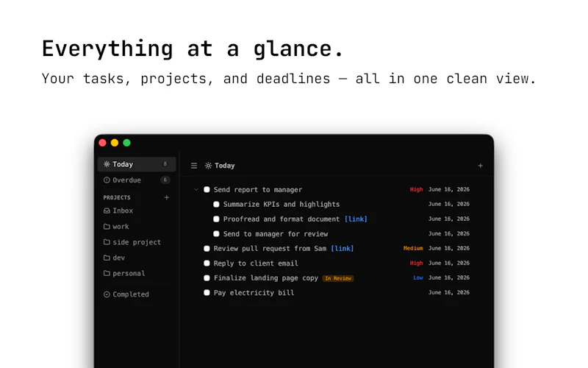
Task: Click the Overdue count badge 6
Action: click(x=165, y=180)
